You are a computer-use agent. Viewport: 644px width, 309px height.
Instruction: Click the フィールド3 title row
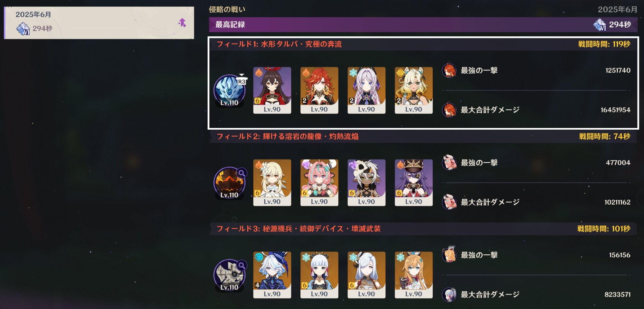point(423,229)
